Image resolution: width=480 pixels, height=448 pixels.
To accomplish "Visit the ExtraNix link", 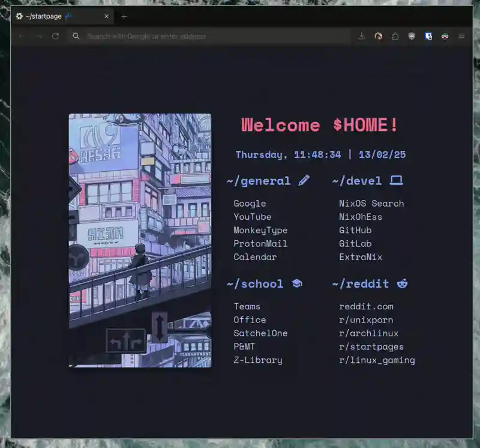I will click(361, 257).
